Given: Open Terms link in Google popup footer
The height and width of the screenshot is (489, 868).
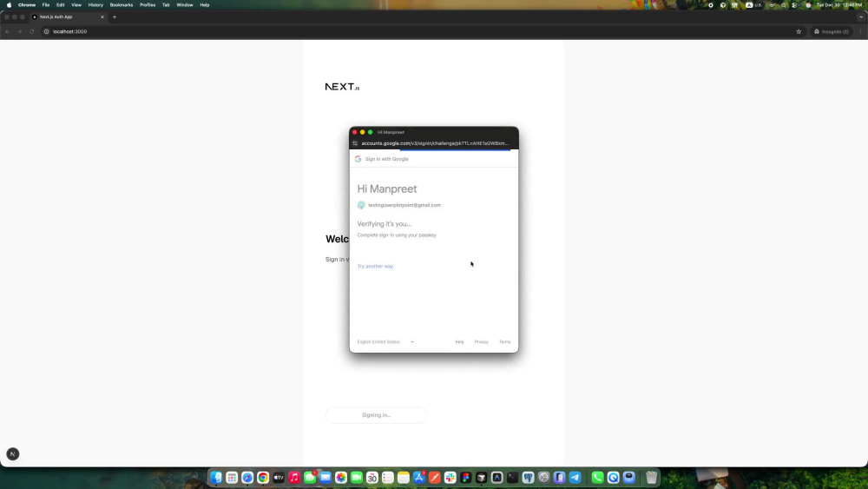Looking at the screenshot, I should [x=504, y=341].
